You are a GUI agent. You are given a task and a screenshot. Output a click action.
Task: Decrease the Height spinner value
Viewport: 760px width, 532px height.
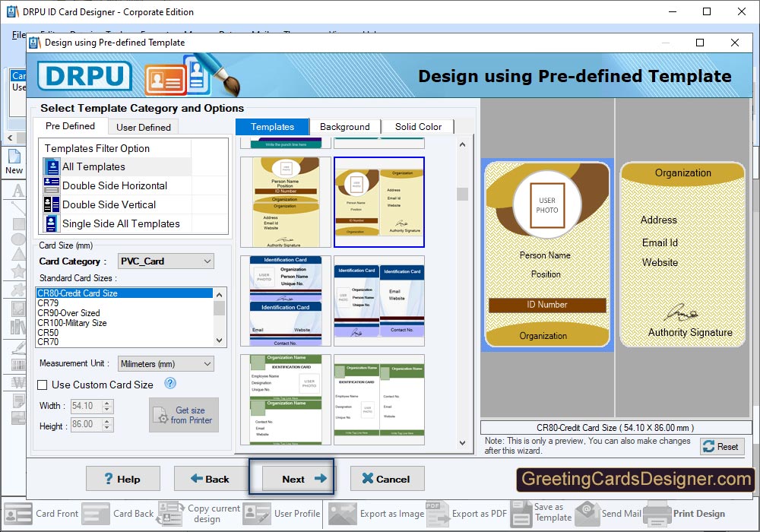click(108, 428)
